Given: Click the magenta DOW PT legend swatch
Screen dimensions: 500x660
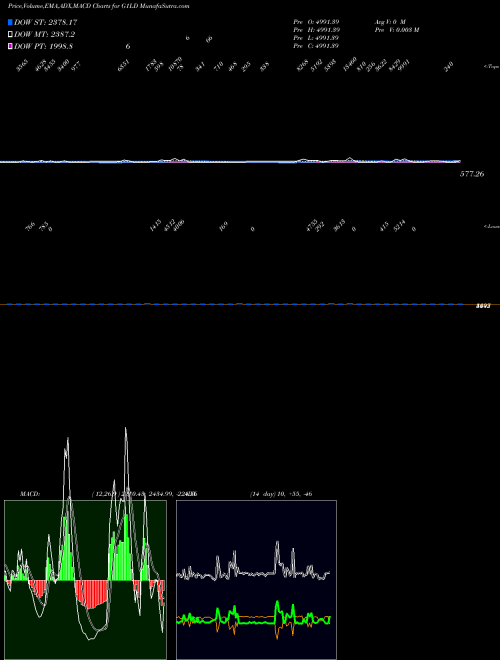Looking at the screenshot, I should (x=10, y=46).
